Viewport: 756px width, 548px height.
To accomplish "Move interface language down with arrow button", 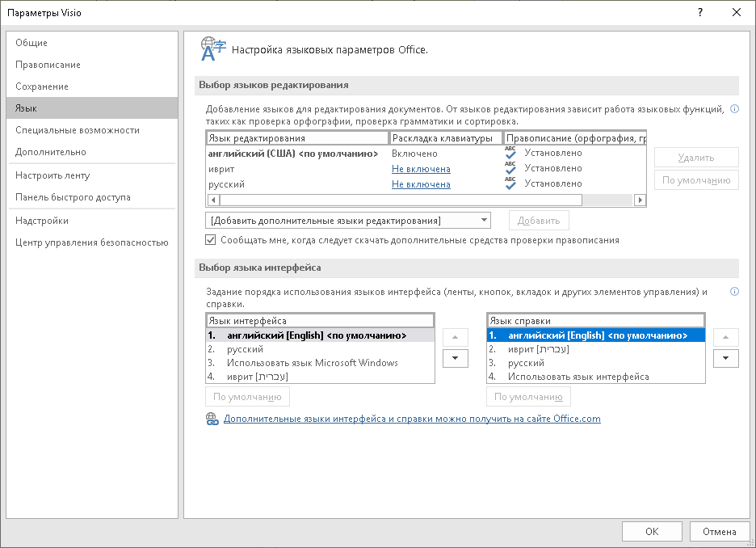I will click(456, 358).
